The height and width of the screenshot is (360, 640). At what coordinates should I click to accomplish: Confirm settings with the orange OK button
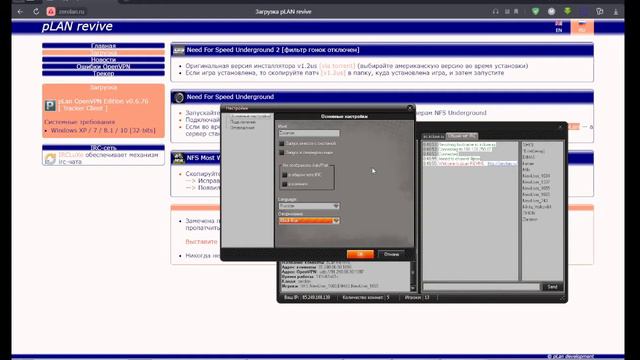(x=360, y=254)
